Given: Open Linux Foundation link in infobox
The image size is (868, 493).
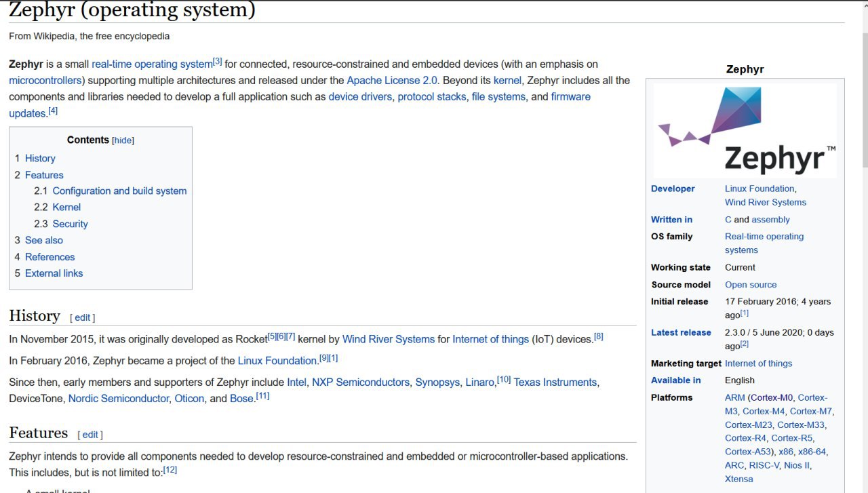Looking at the screenshot, I should pyautogui.click(x=759, y=189).
